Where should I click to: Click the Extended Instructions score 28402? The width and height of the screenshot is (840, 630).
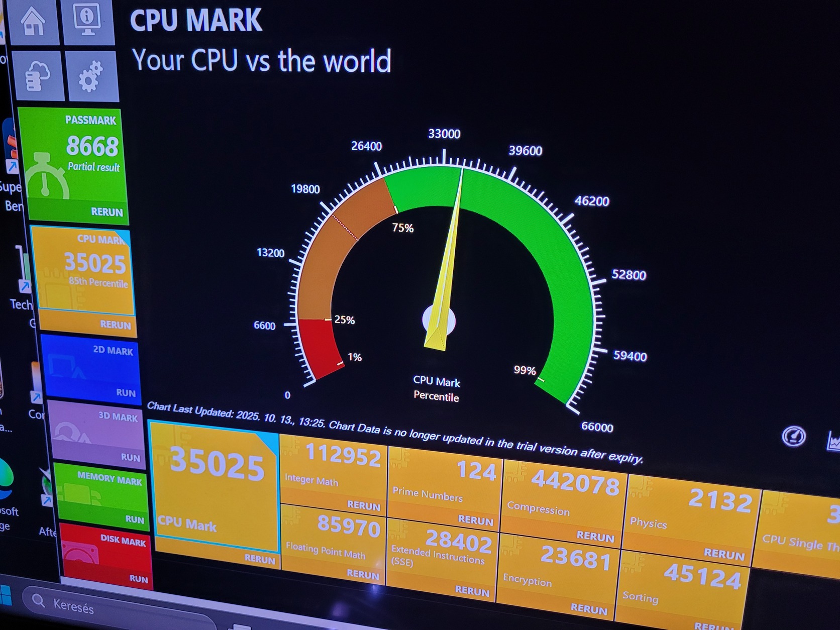tap(459, 541)
